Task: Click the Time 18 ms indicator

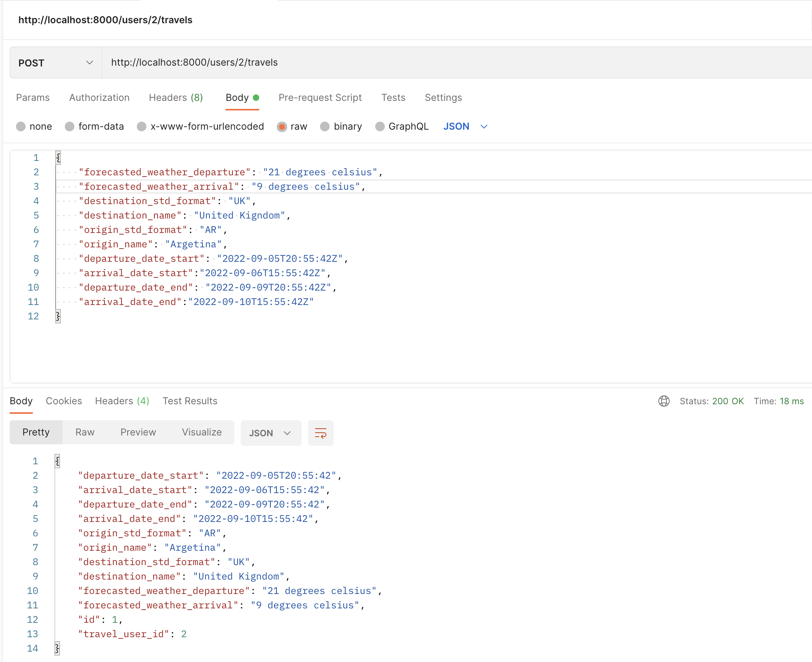Action: (779, 401)
